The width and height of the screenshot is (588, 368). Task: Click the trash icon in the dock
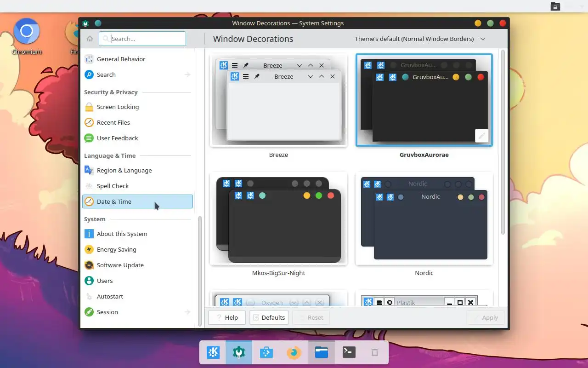click(375, 353)
